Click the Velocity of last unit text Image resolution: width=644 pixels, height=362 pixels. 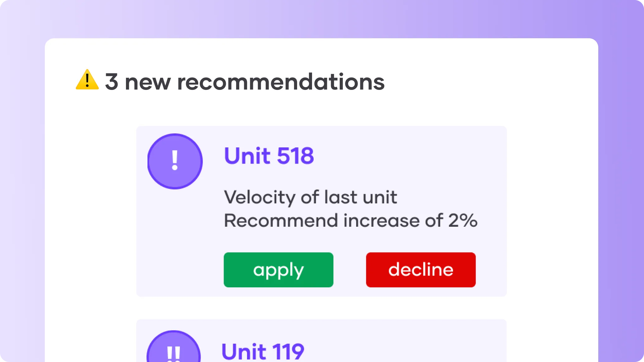(x=310, y=197)
